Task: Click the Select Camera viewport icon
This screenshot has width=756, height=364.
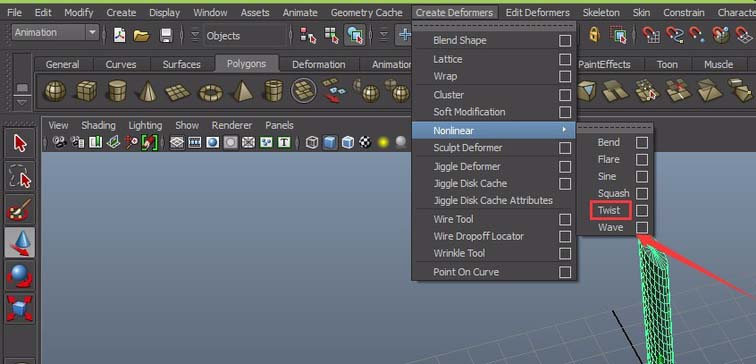Action: pos(60,142)
